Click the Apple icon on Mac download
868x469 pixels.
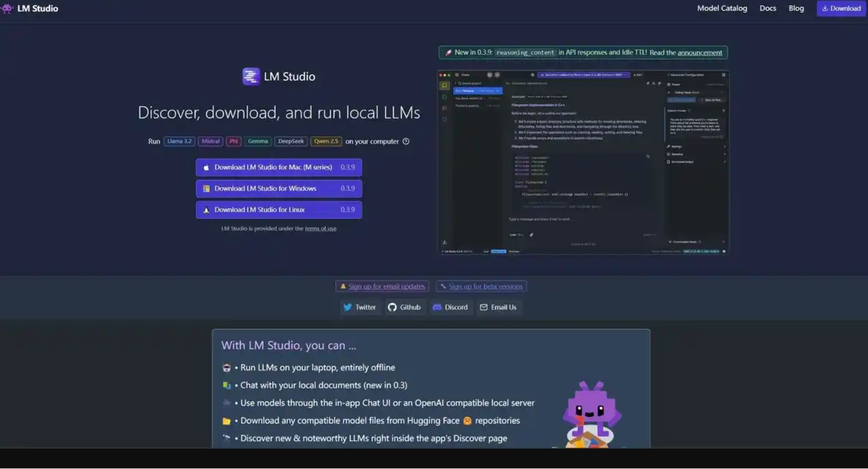click(x=206, y=168)
